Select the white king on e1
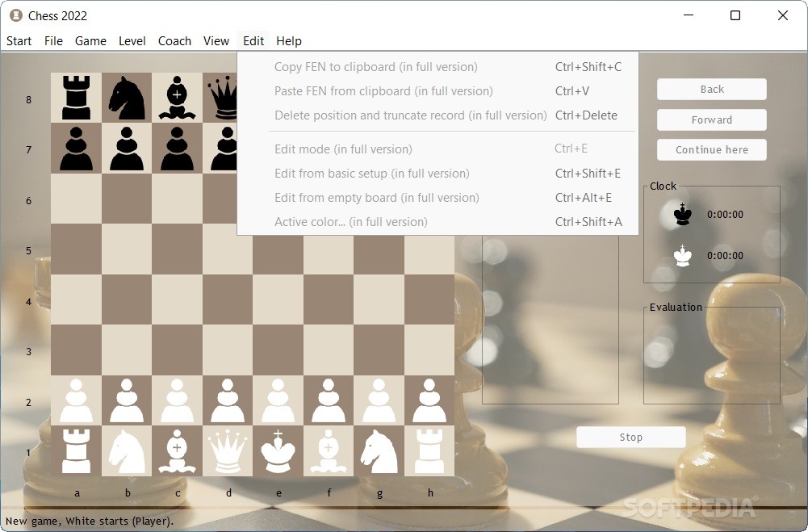Viewport: 808px width, 532px height. click(x=278, y=451)
